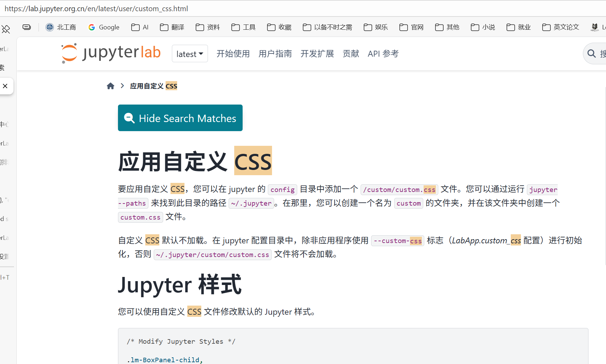Close the left side panel with X
Viewport: 606px width, 364px height.
coord(5,86)
